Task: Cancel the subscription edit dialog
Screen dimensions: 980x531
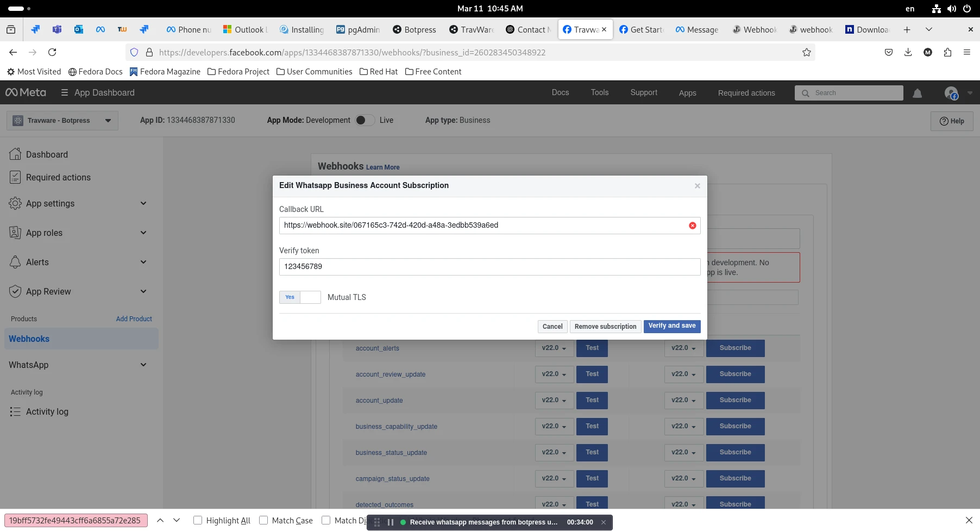Action: point(552,327)
